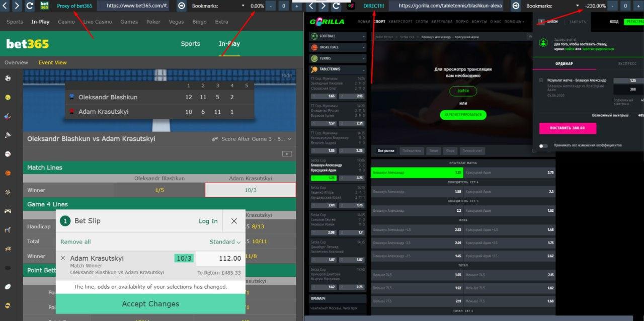Screen dimensions: 644x321
Task: Expand Score After Game 3 dropdown
Action: click(252, 139)
